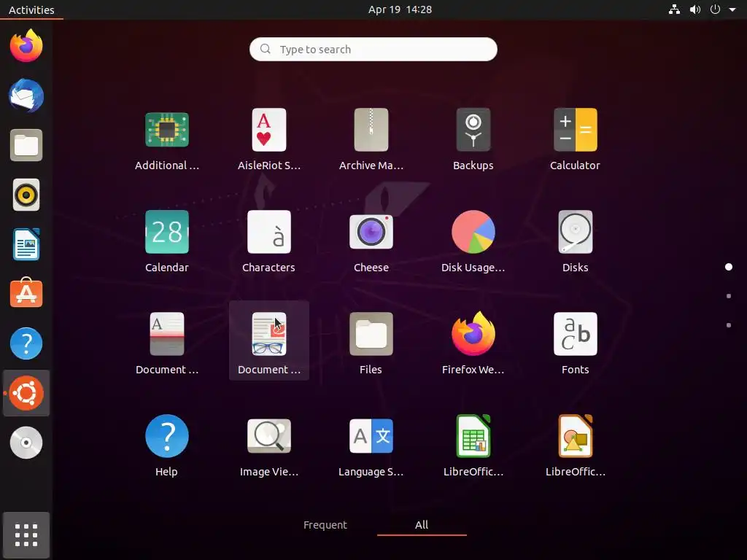Image resolution: width=747 pixels, height=560 pixels.
Task: Click the Ubuntu installer dock icon
Action: [x=26, y=393]
